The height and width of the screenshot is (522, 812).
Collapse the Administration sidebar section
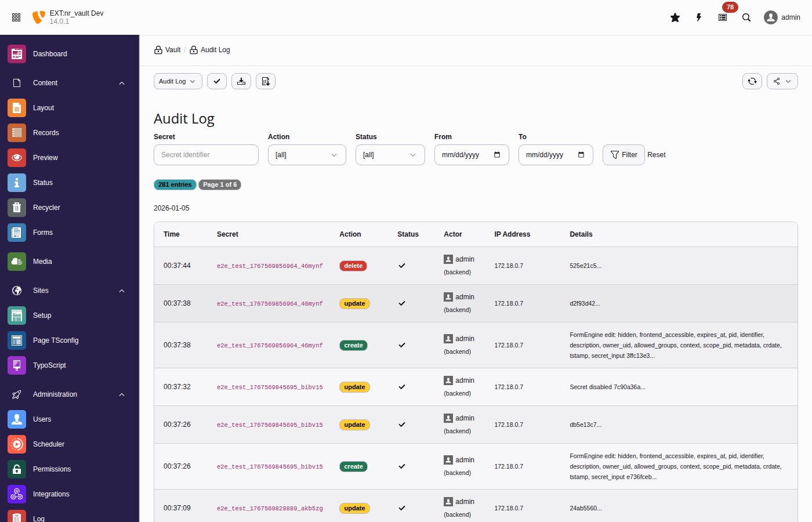[121, 394]
